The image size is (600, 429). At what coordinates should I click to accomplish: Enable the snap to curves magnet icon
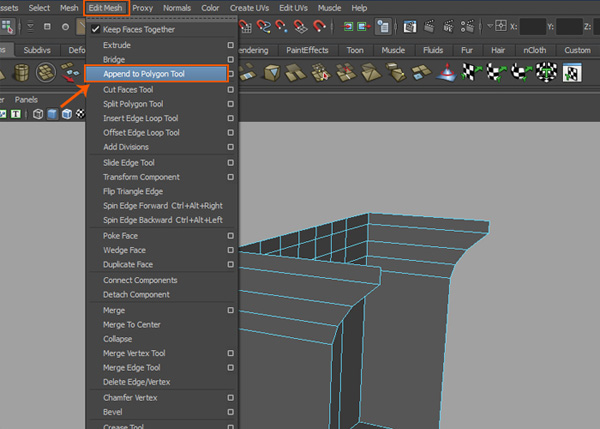pos(263,26)
